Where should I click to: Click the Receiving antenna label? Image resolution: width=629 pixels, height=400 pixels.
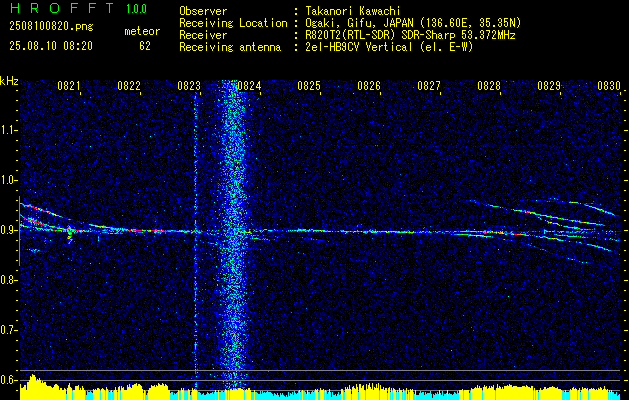[x=230, y=47]
